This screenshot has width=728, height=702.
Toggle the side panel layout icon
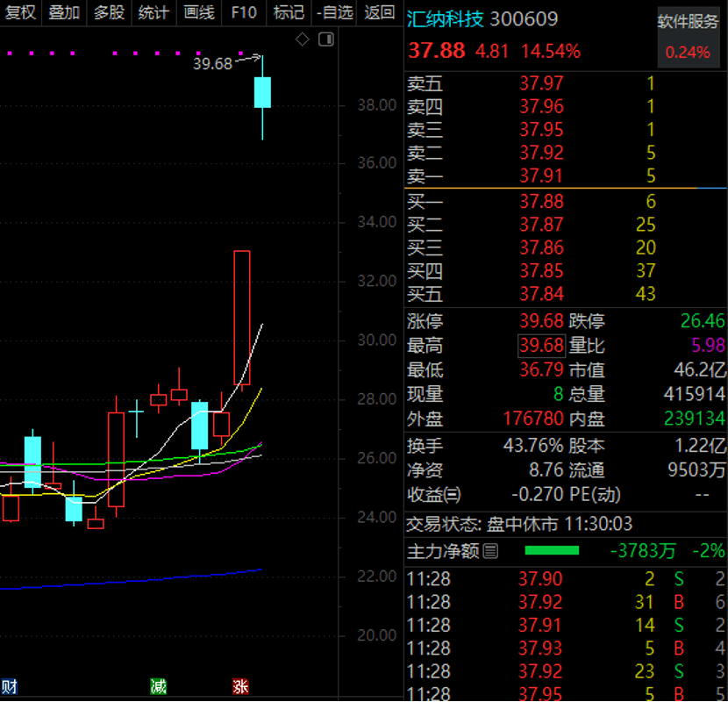click(x=326, y=39)
